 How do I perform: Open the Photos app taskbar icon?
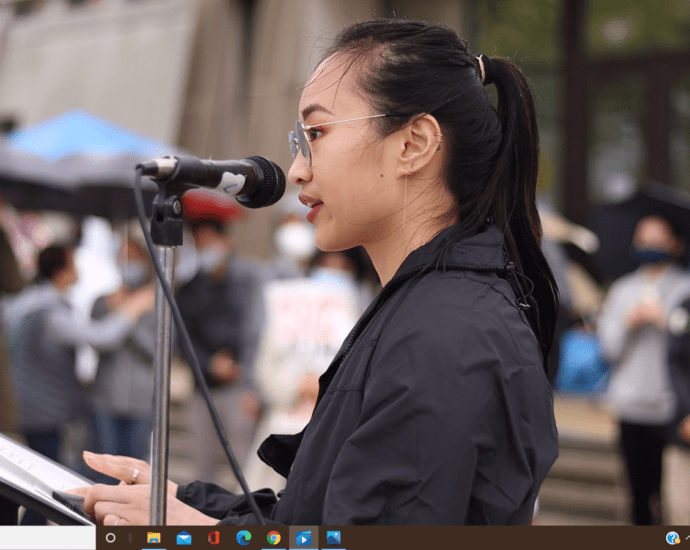tap(333, 538)
